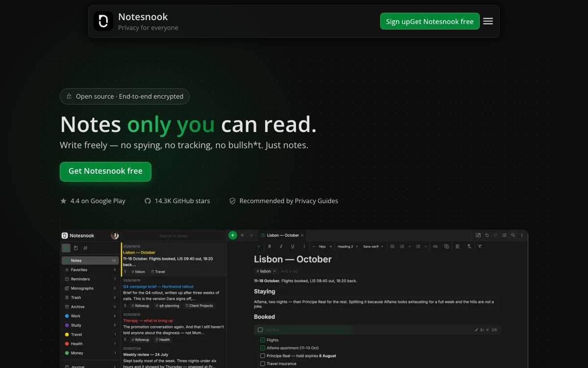Click the user avatar beside Notesnook title
This screenshot has height=368, width=588.
115,236
